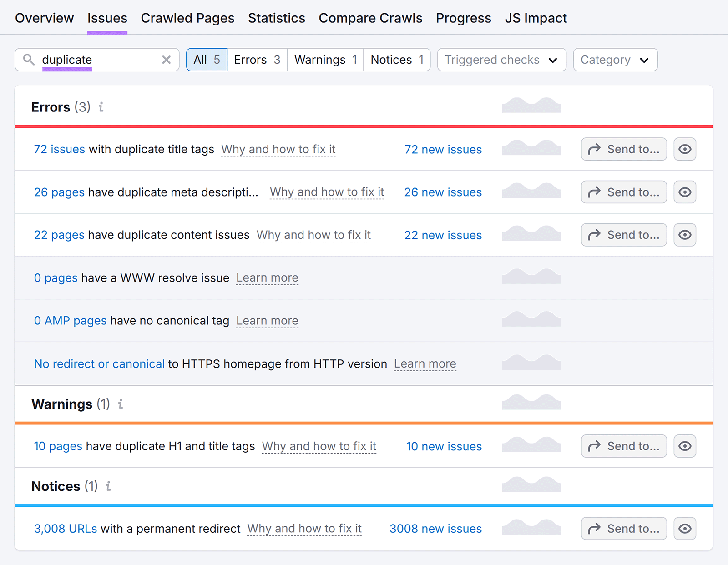Image resolution: width=728 pixels, height=565 pixels.
Task: Open the Compare Crawls tab
Action: pyautogui.click(x=370, y=18)
